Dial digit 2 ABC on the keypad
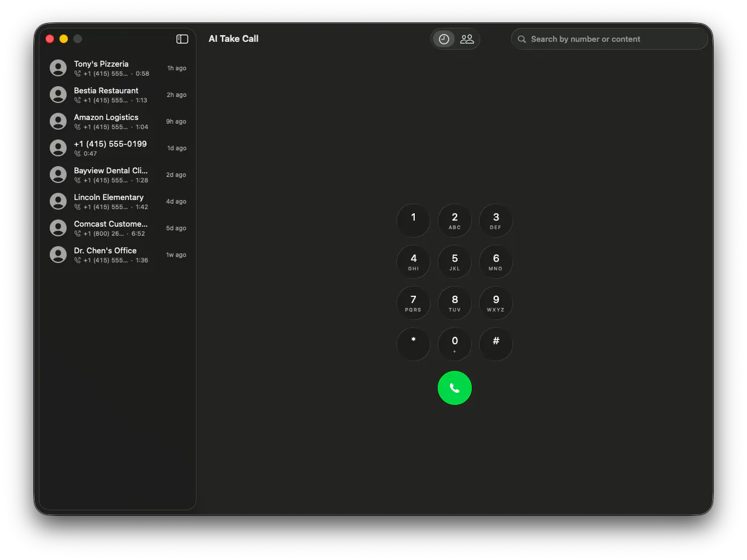This screenshot has width=747, height=560. pos(455,221)
